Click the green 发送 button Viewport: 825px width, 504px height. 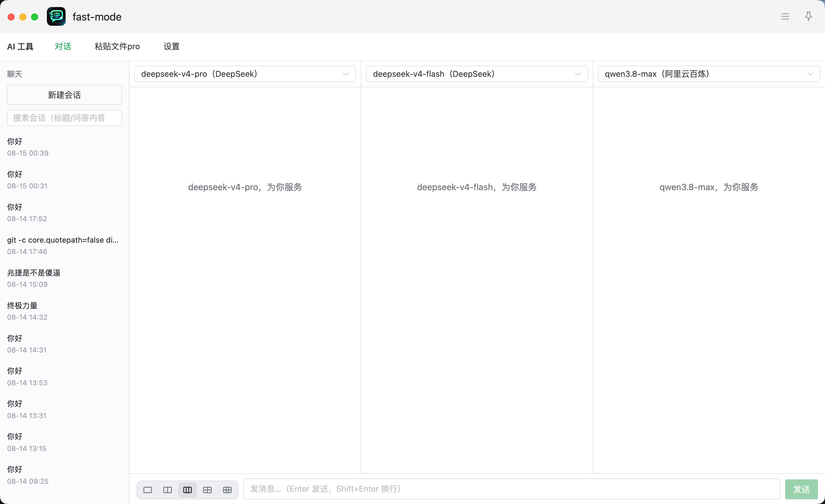tap(801, 489)
